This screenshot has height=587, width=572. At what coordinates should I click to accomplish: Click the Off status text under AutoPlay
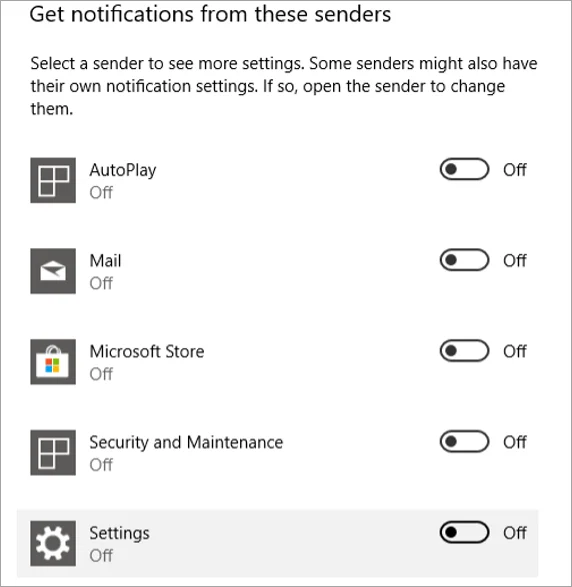point(101,192)
